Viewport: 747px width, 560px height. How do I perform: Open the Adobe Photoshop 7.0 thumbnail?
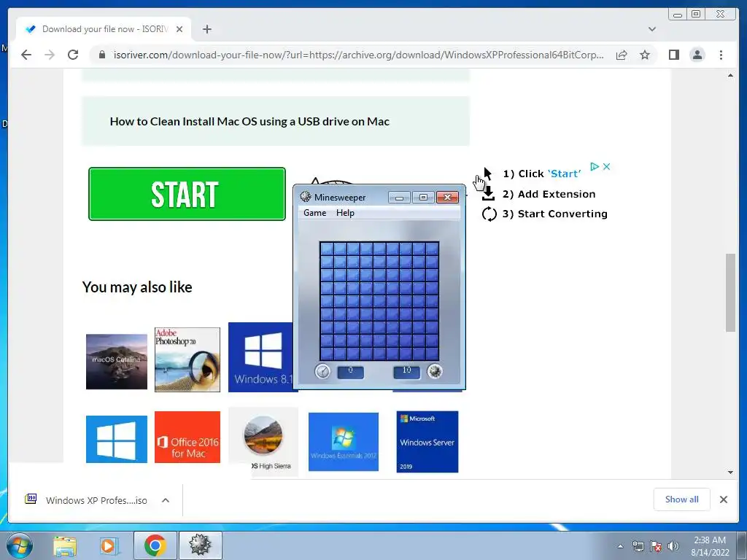click(x=187, y=359)
